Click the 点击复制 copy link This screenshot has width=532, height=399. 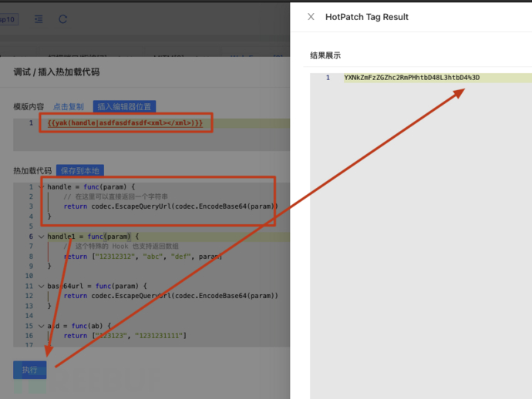point(68,107)
